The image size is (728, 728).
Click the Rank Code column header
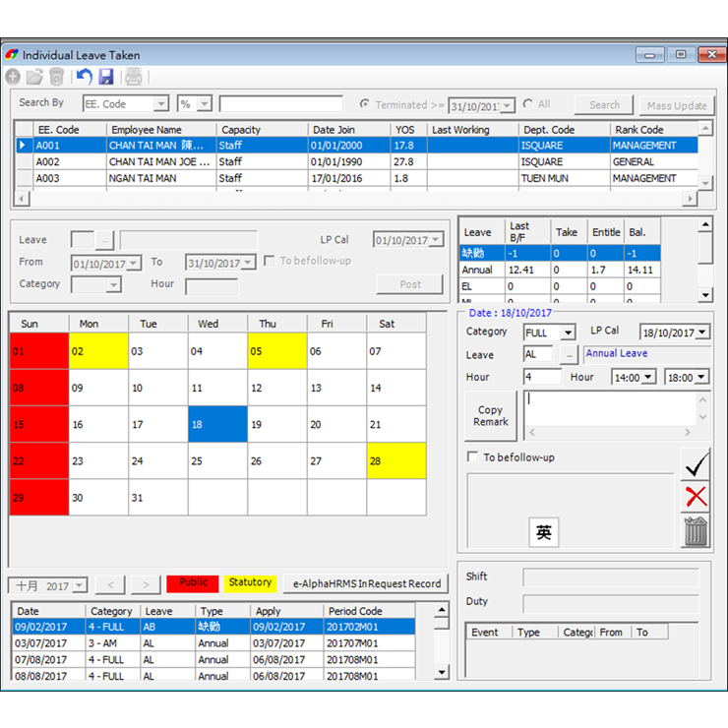click(x=653, y=130)
